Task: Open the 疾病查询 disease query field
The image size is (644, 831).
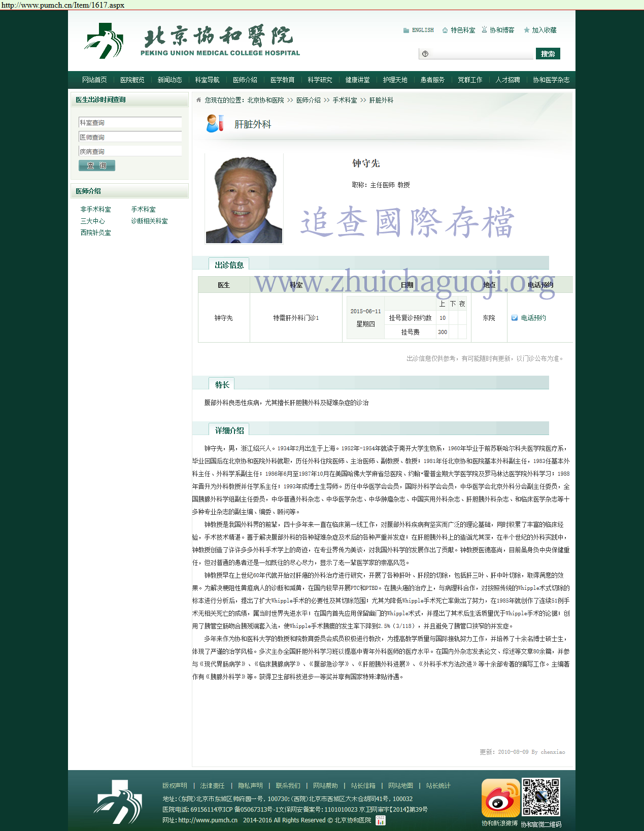Action: [130, 151]
